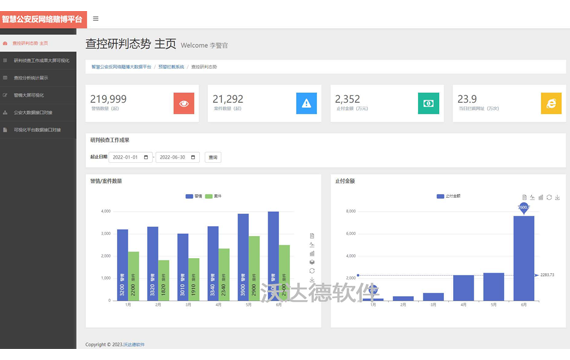This screenshot has width=570, height=360.
Task: Click the 4月 bar in the 止付金额 chart
Action: click(463, 288)
